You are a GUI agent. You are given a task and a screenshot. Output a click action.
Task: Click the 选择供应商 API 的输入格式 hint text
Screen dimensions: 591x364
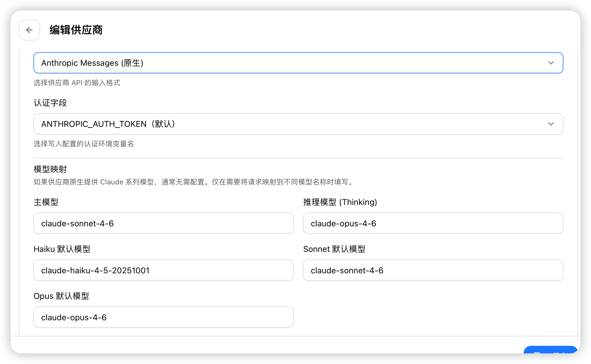tap(77, 83)
